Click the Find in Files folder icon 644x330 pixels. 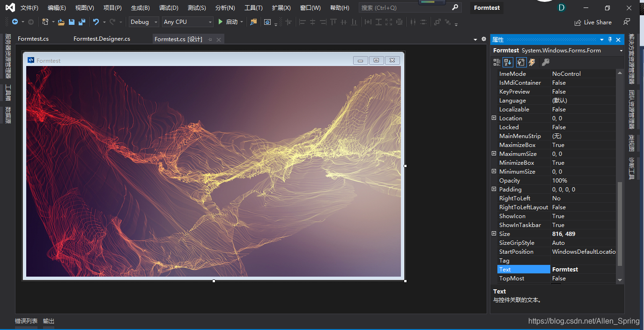pyautogui.click(x=253, y=22)
